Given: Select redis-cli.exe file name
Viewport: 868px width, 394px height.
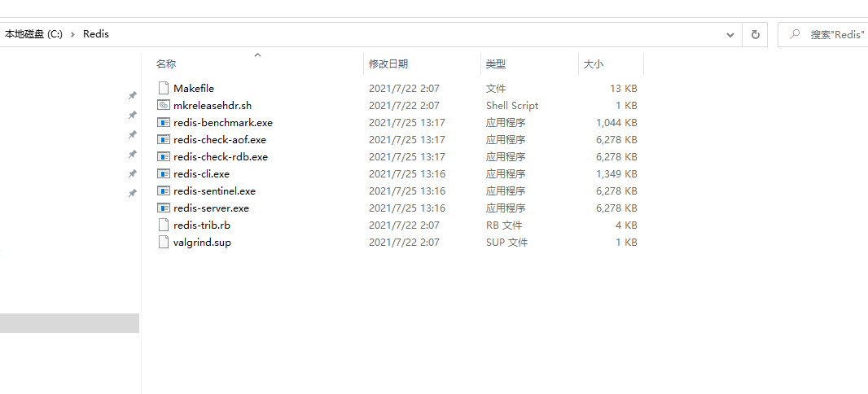Looking at the screenshot, I should click(201, 173).
